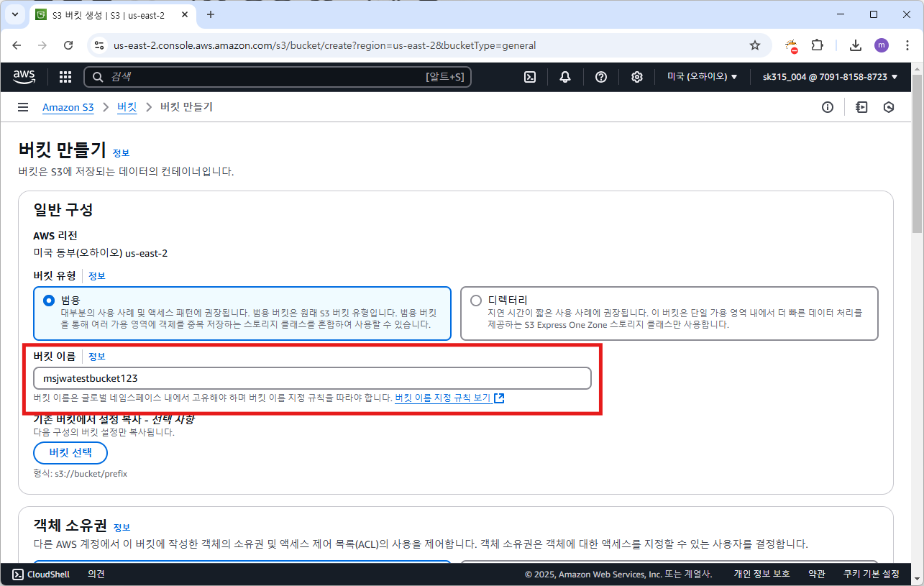The image size is (924, 586).
Task: Click the 일반 구성 section heading
Action: 63,210
